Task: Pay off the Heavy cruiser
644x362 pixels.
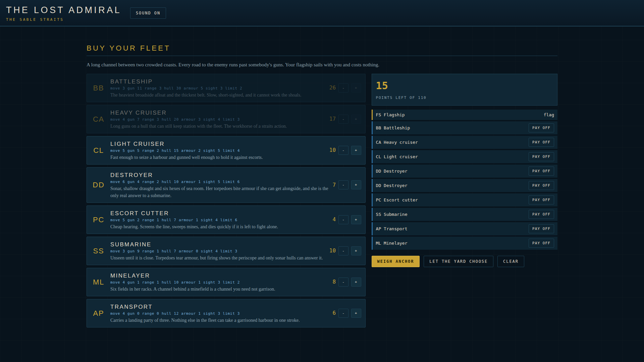Action: 541,142
